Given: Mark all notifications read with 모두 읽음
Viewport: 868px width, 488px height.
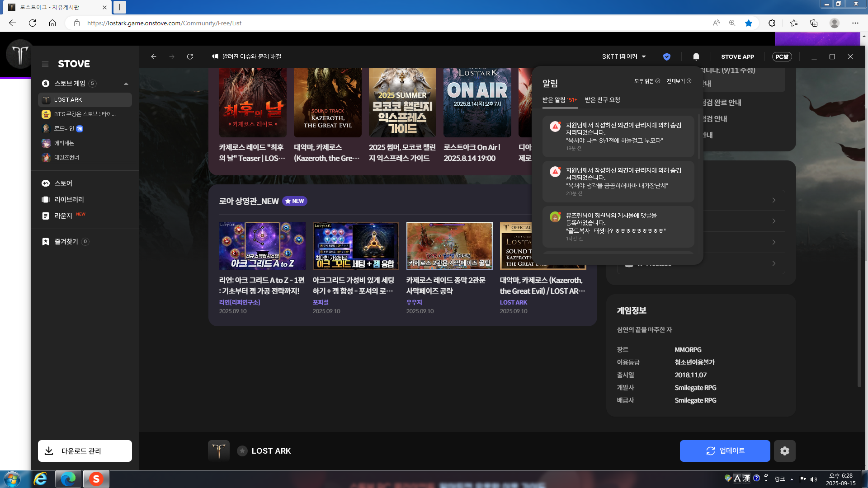Looking at the screenshot, I should pos(646,81).
